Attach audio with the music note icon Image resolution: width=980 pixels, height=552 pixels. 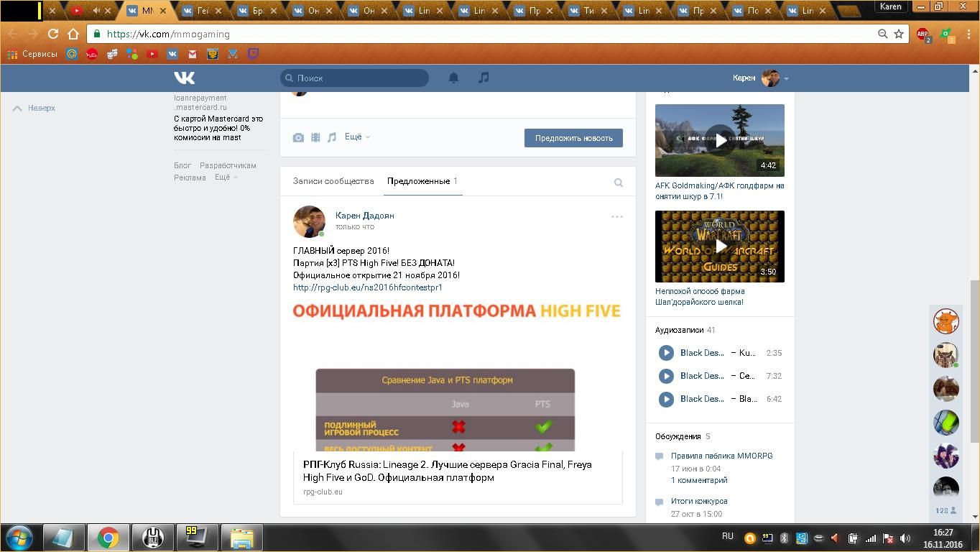point(331,137)
